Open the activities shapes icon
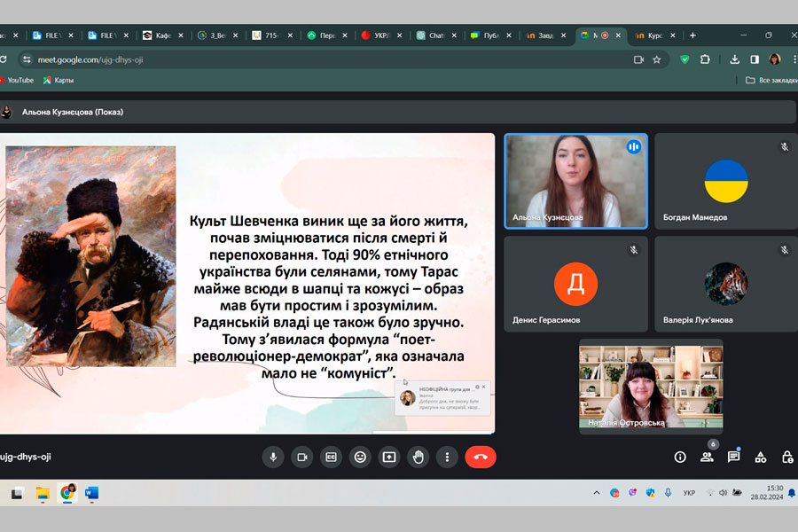The width and height of the screenshot is (798, 532). click(x=760, y=457)
